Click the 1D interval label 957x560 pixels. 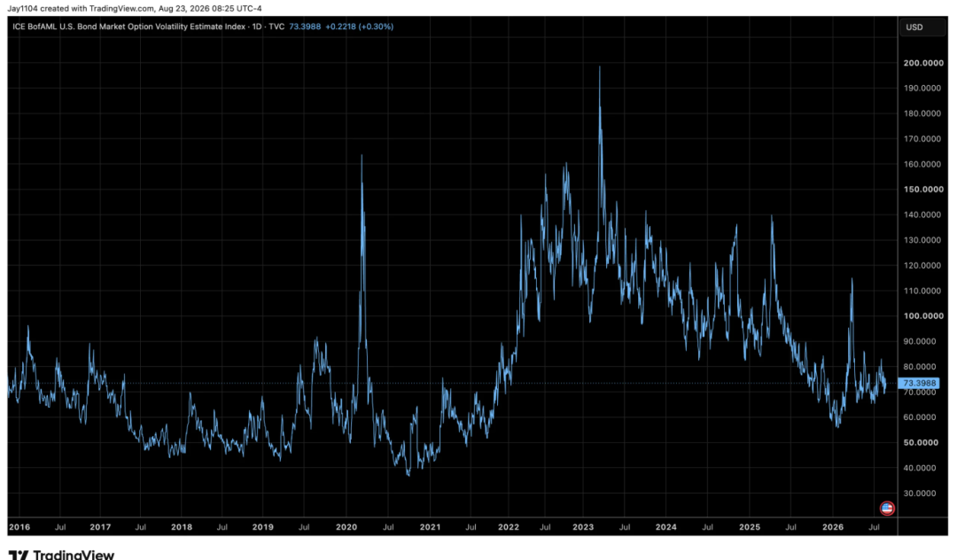click(x=257, y=27)
